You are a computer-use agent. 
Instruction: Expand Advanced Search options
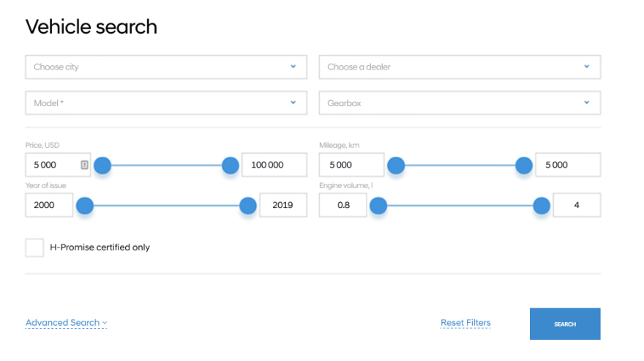[66, 323]
